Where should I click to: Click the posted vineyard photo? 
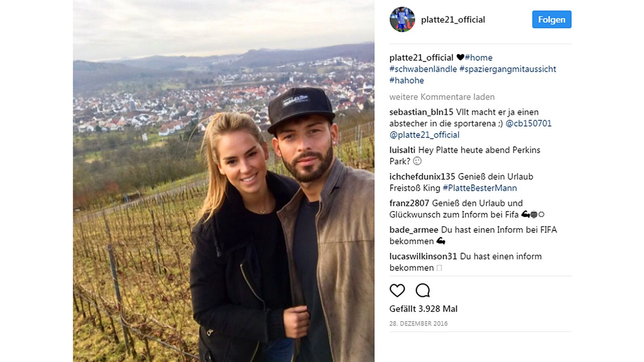pos(224,181)
